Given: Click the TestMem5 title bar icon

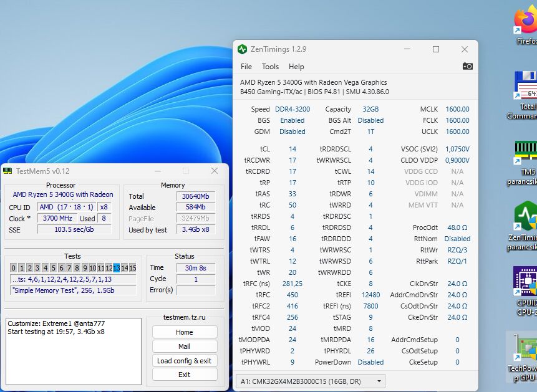Looking at the screenshot, I should coord(7,171).
